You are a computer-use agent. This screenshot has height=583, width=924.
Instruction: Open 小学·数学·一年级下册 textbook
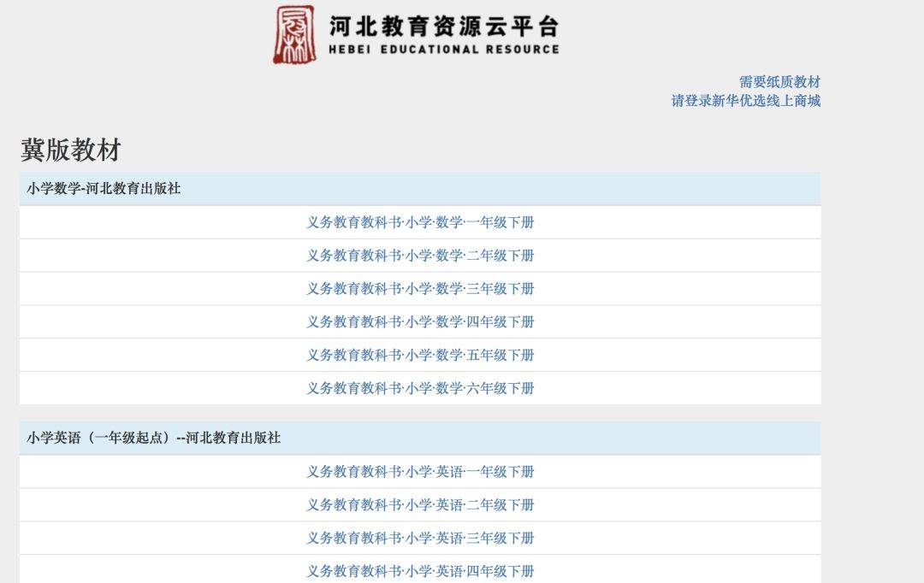point(420,222)
